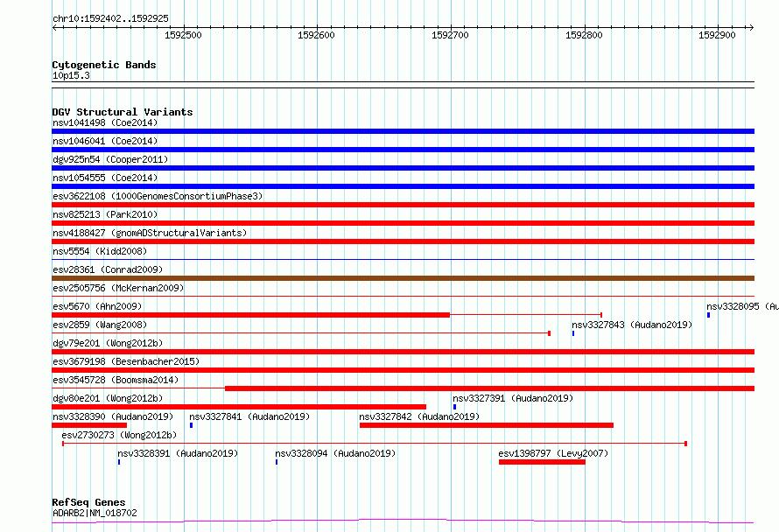Click esv5670 (Ahn2009) label
The width and height of the screenshot is (779, 532).
pyautogui.click(x=97, y=306)
